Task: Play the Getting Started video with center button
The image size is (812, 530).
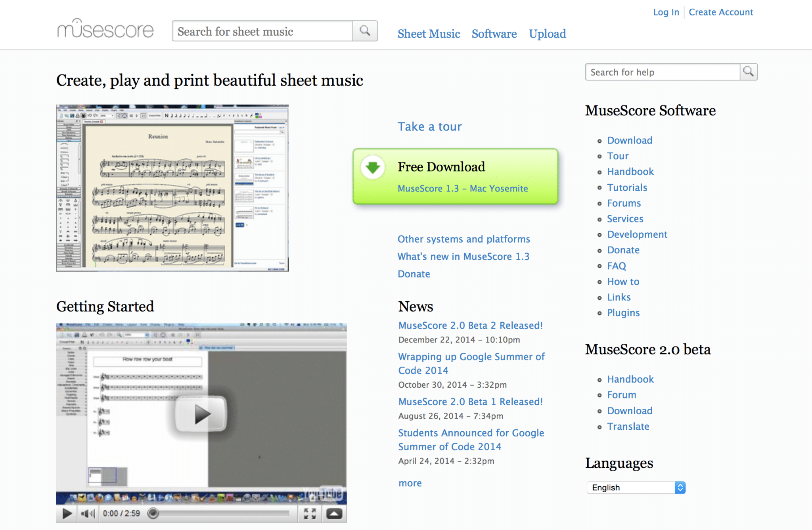Action: 201,414
